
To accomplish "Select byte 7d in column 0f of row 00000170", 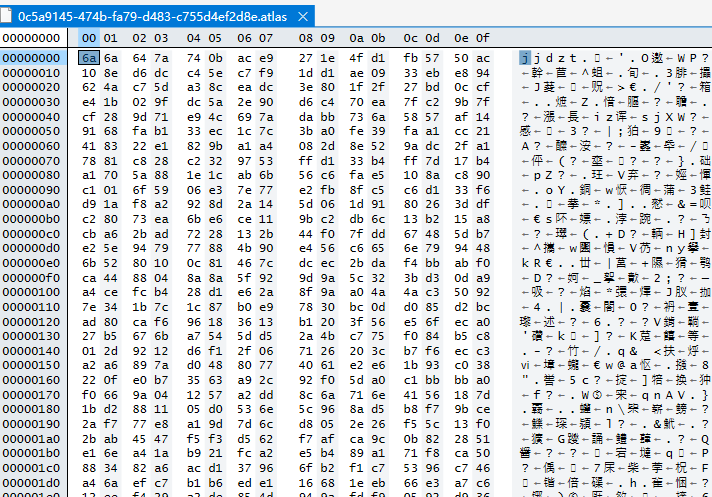I will click(x=483, y=395).
